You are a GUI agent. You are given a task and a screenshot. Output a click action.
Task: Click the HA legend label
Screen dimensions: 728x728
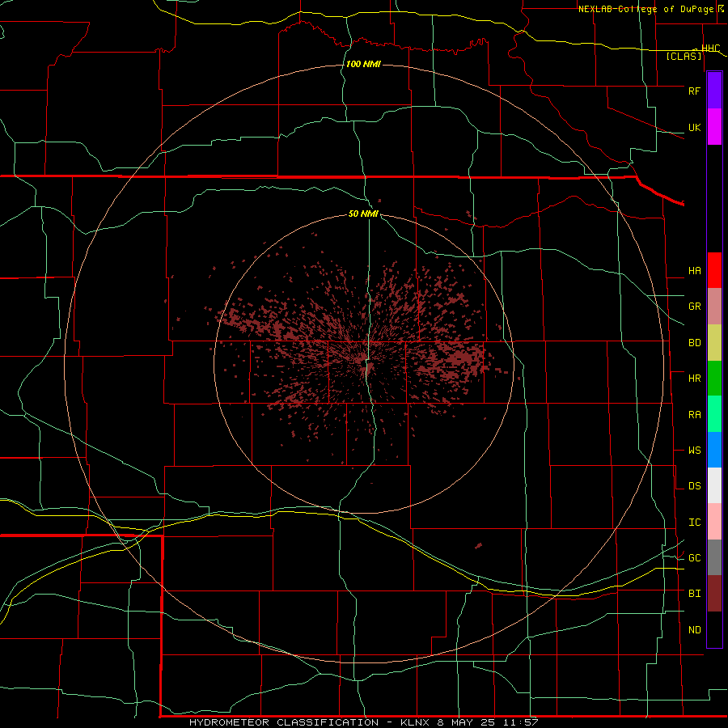pyautogui.click(x=694, y=270)
